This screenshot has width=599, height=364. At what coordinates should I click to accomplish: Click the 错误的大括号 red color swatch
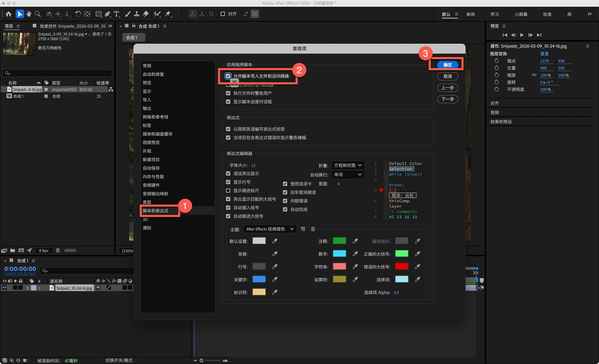pos(402,266)
